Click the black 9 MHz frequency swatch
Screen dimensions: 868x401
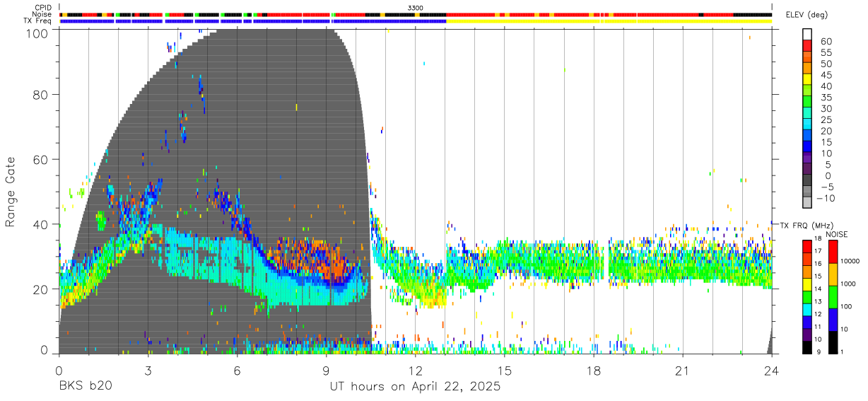click(x=806, y=347)
